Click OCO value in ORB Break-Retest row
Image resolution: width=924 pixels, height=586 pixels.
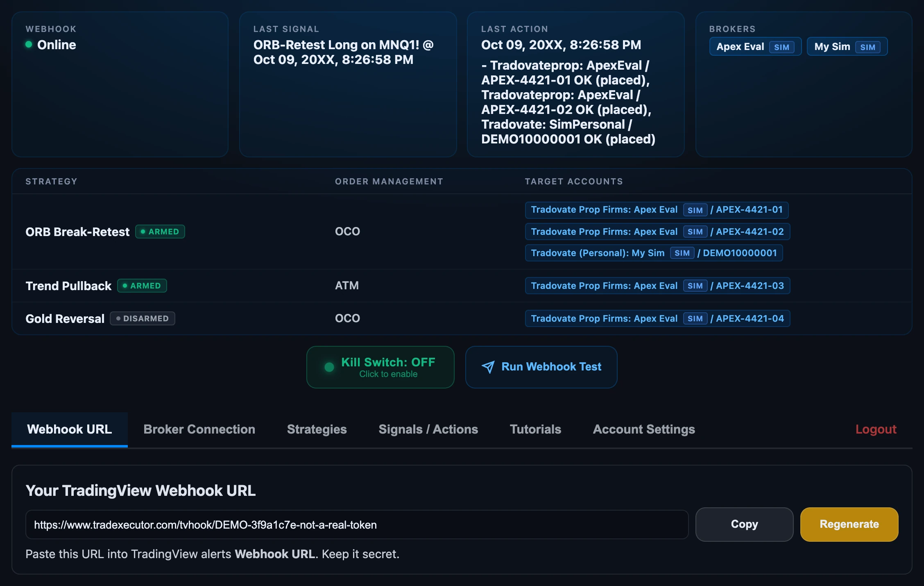click(x=347, y=231)
